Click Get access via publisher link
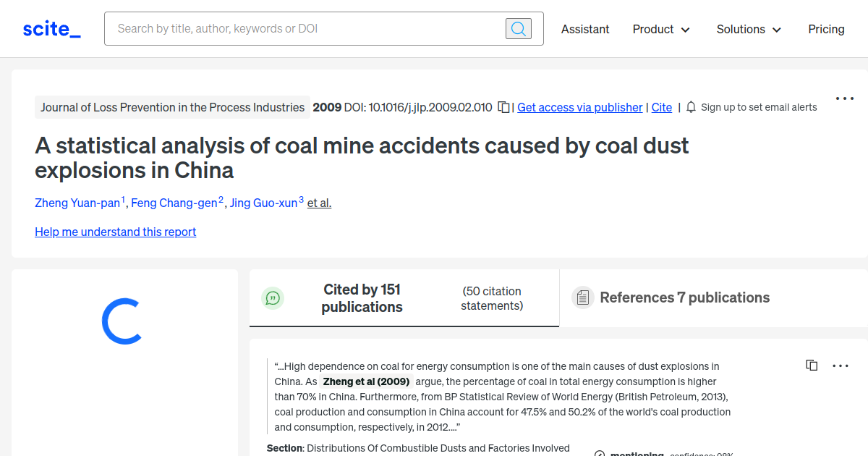 (579, 107)
